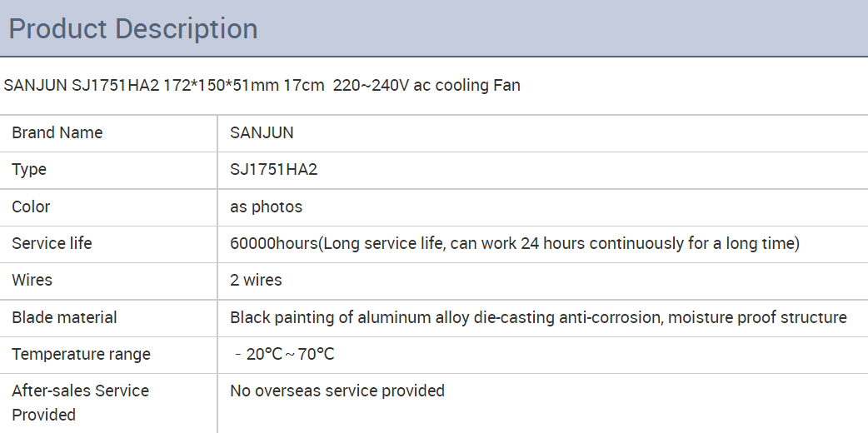Click the Product Description heading
This screenshot has width=868, height=433.
[133, 29]
